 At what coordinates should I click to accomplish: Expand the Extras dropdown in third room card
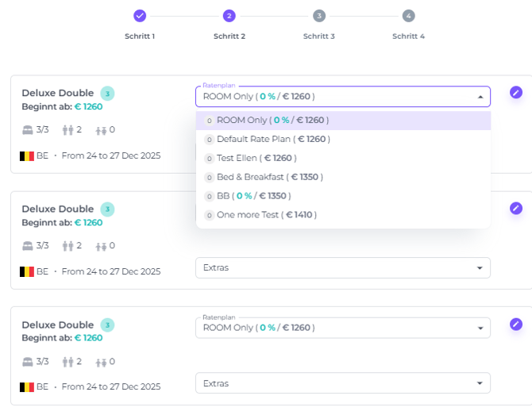click(342, 383)
